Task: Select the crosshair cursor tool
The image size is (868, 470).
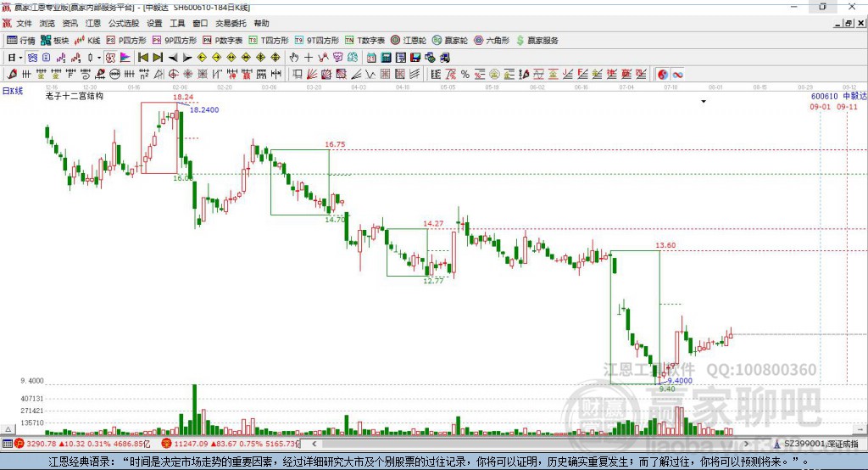Action: pos(309,58)
